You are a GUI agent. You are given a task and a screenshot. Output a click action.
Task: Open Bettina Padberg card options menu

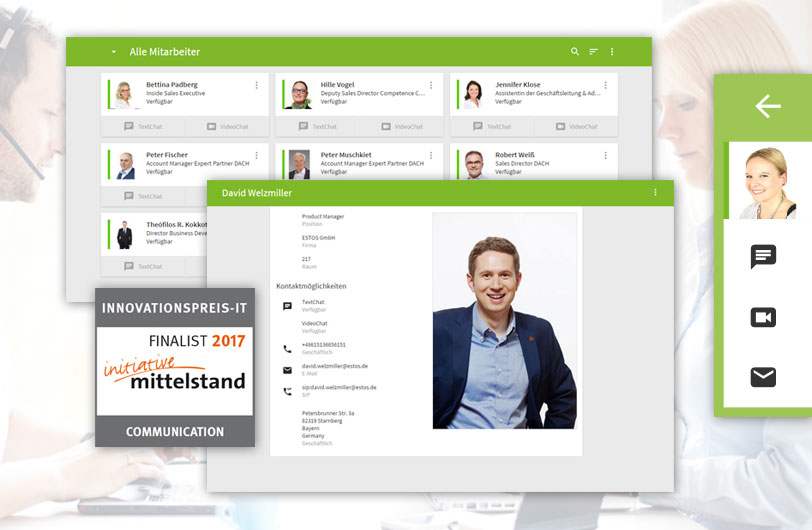tap(256, 85)
